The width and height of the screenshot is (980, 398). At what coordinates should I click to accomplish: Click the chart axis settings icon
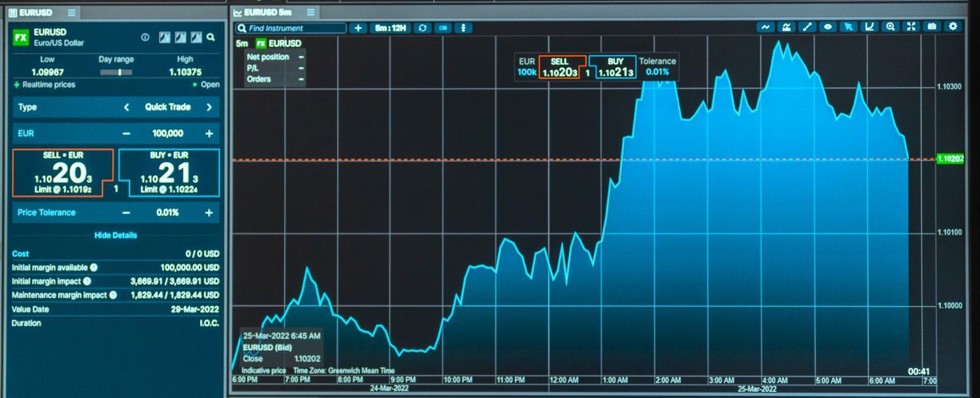coord(869,27)
